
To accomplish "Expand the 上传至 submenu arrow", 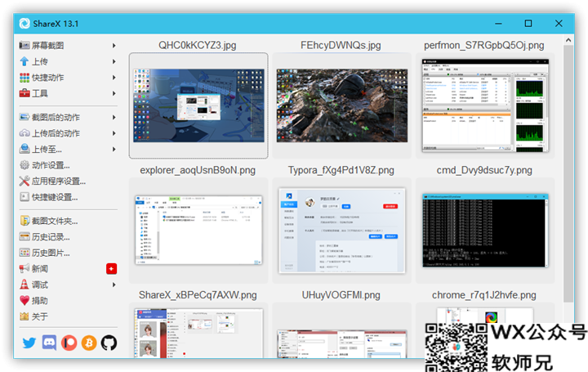I will pyautogui.click(x=114, y=149).
